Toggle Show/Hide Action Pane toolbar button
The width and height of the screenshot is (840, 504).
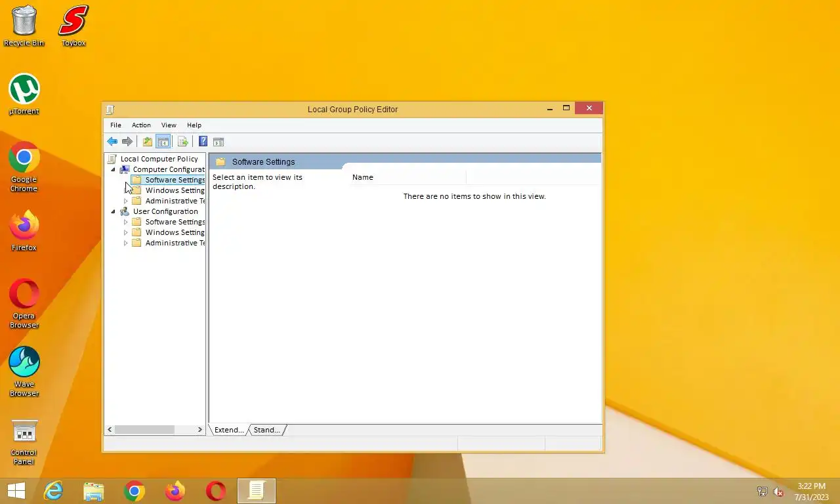click(219, 142)
